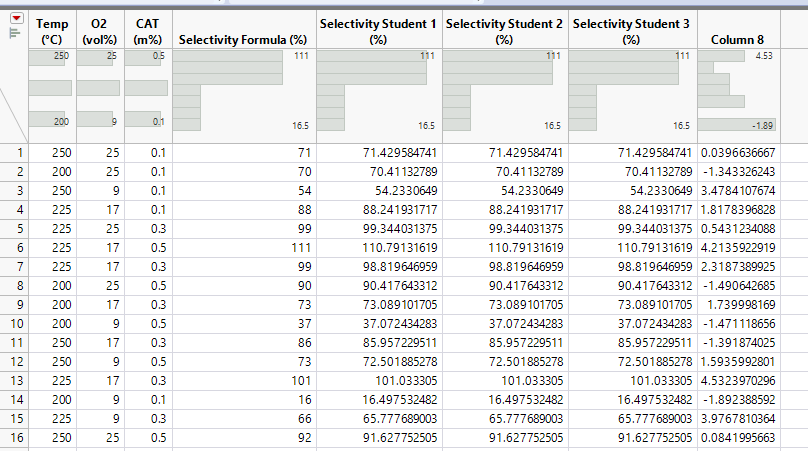Image resolution: width=808 pixels, height=451 pixels.
Task: Select the Selectivity Formula (%) column header
Action: point(241,39)
